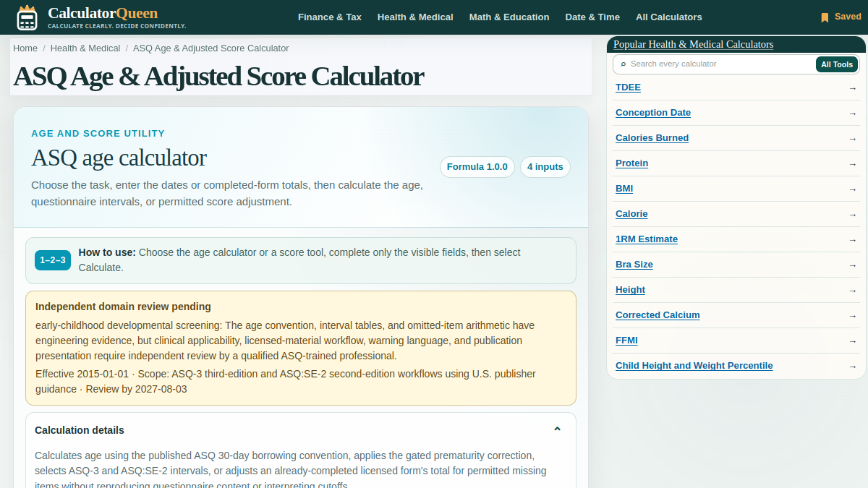Screen dimensions: 868x488
Task: Click the CalculatorQueen site title
Action: (x=103, y=13)
